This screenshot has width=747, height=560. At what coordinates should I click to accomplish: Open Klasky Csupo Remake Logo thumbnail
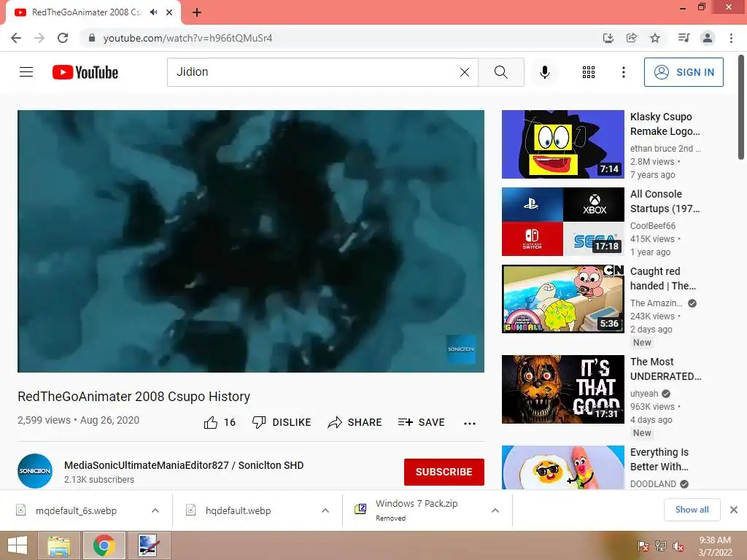(x=562, y=144)
